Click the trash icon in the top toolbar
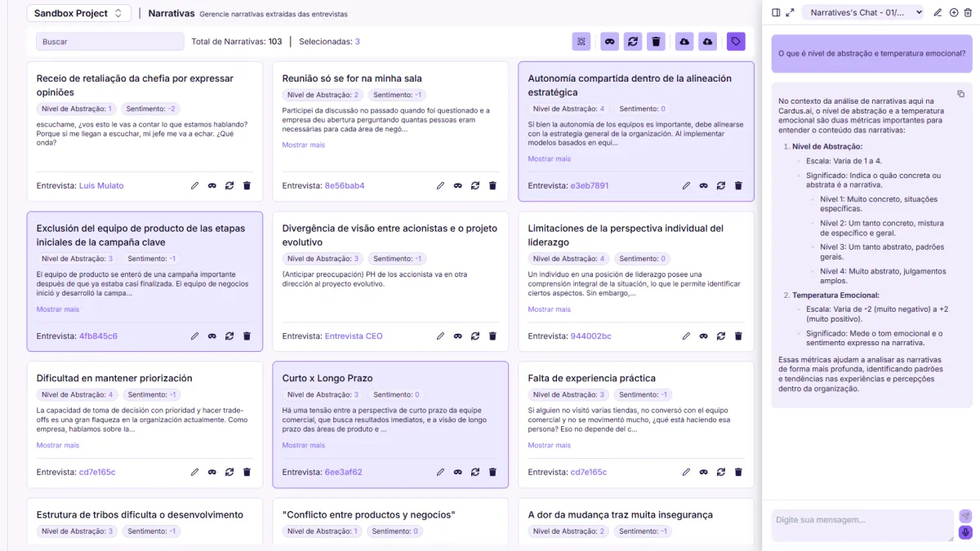The image size is (980, 551). [x=655, y=42]
